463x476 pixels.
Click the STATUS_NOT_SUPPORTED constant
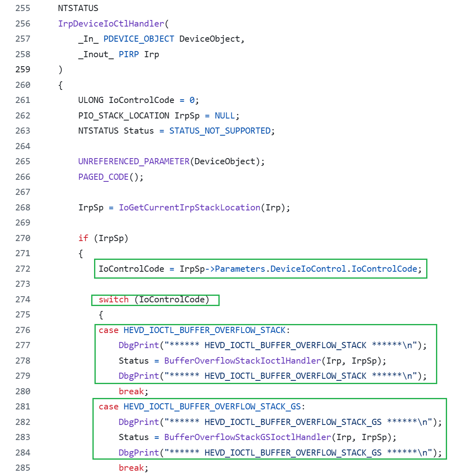point(220,131)
